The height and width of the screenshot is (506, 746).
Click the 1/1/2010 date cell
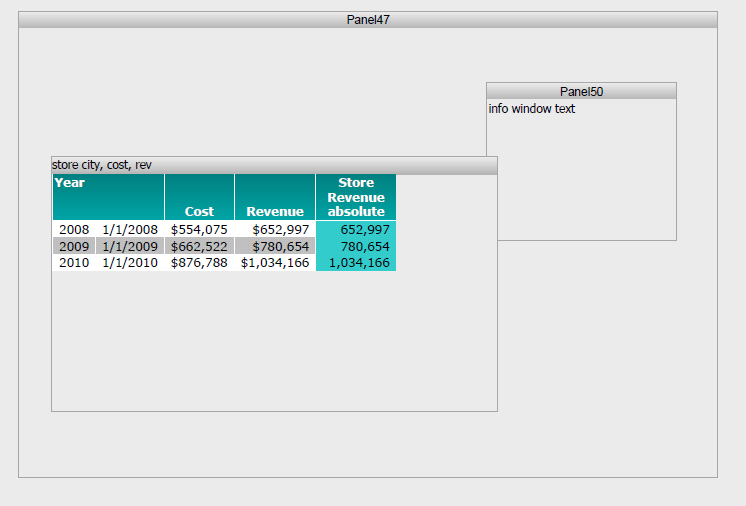click(130, 263)
